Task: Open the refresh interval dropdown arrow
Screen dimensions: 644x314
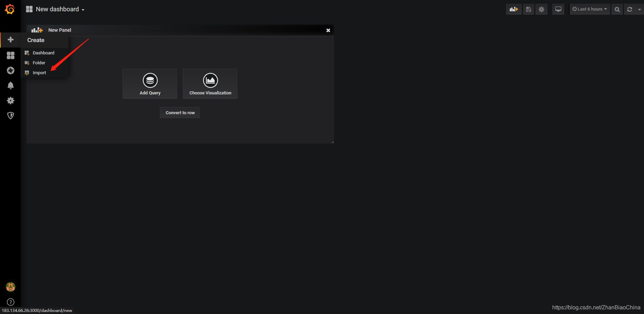Action: coord(640,9)
